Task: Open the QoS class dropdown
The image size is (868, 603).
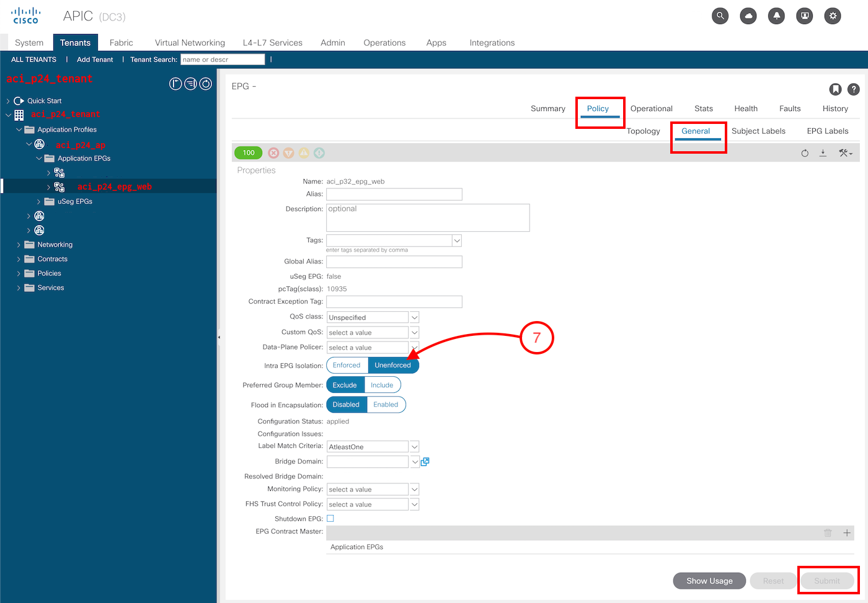Action: 414,317
